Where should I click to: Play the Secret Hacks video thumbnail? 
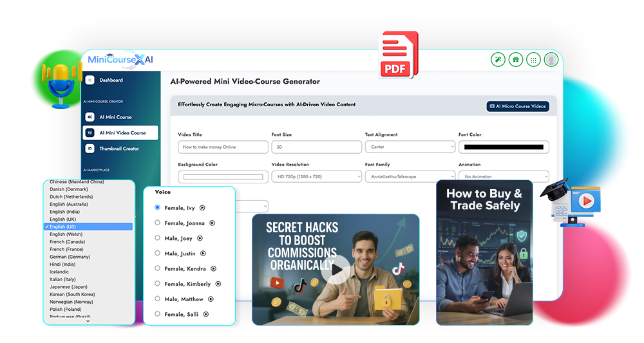point(336,270)
